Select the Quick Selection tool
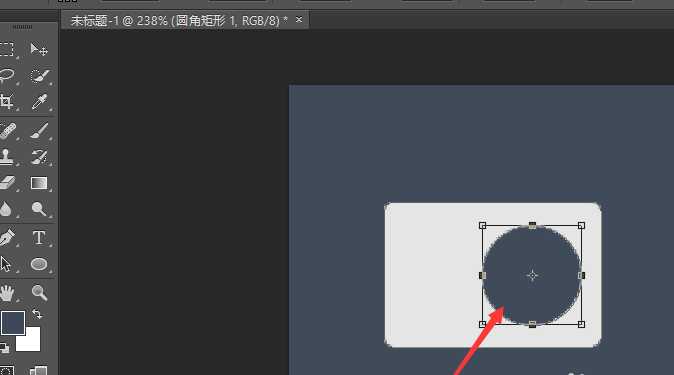This screenshot has width=674, height=375. coord(39,76)
